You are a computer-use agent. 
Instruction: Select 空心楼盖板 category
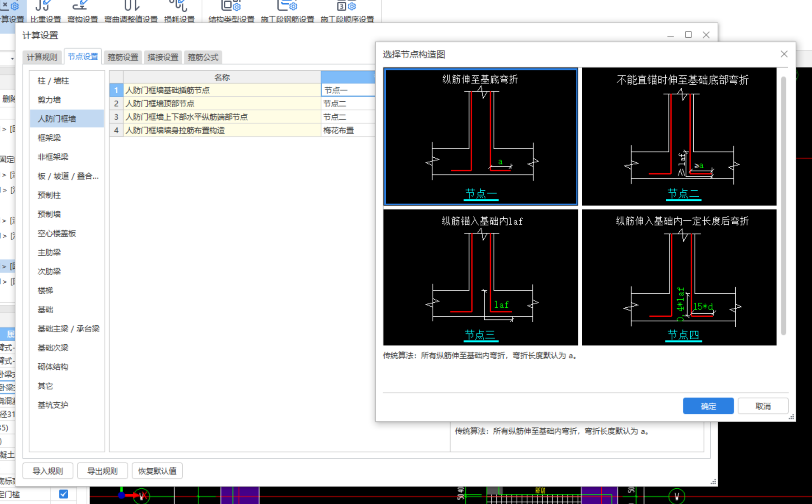[x=67, y=233]
